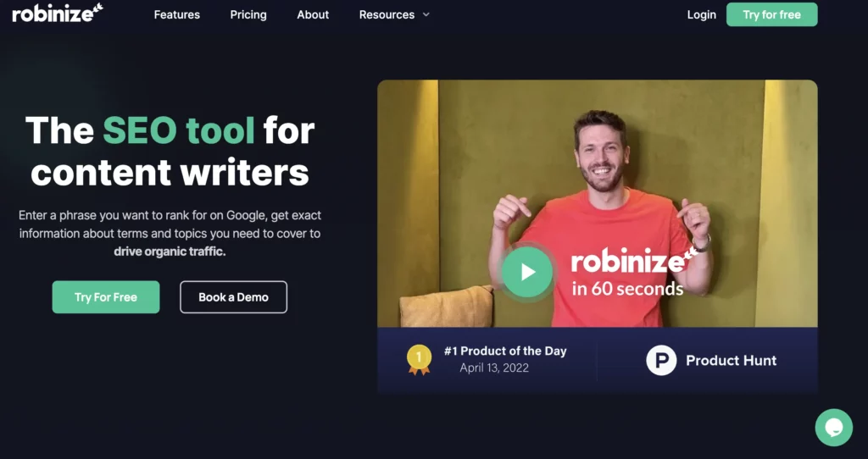Click the 'Product Hunt' text label
Viewport: 868px width, 459px height.
tap(731, 361)
